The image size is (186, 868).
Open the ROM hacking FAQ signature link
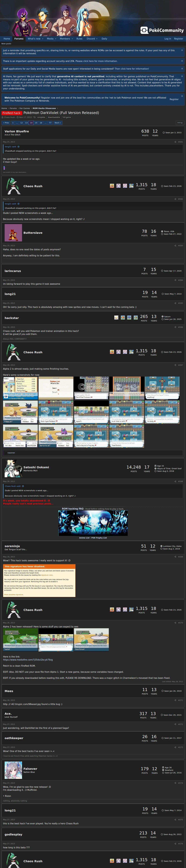tap(73, 509)
